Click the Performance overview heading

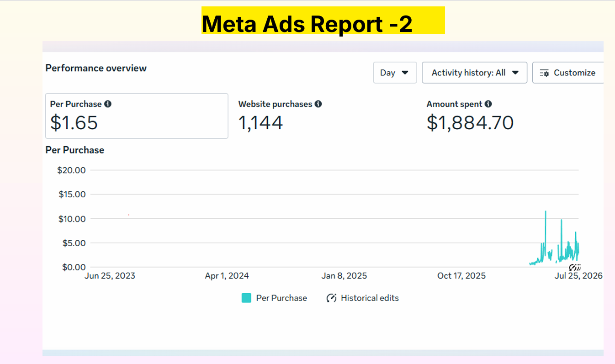point(96,68)
